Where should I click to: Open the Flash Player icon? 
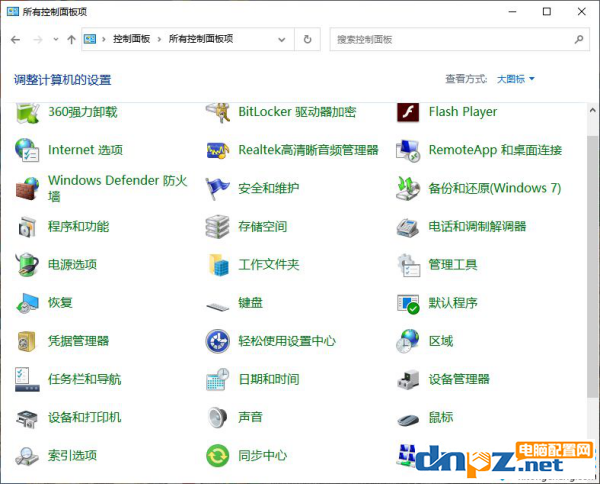click(408, 112)
